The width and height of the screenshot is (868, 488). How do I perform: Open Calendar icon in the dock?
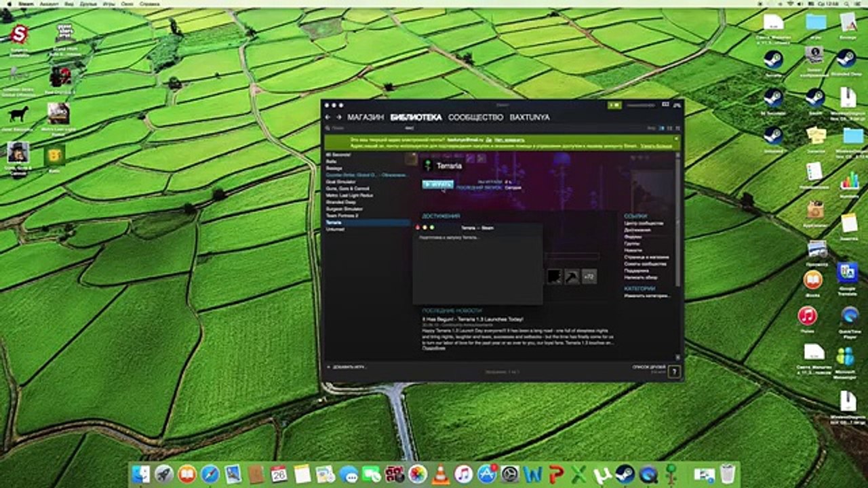[279, 474]
